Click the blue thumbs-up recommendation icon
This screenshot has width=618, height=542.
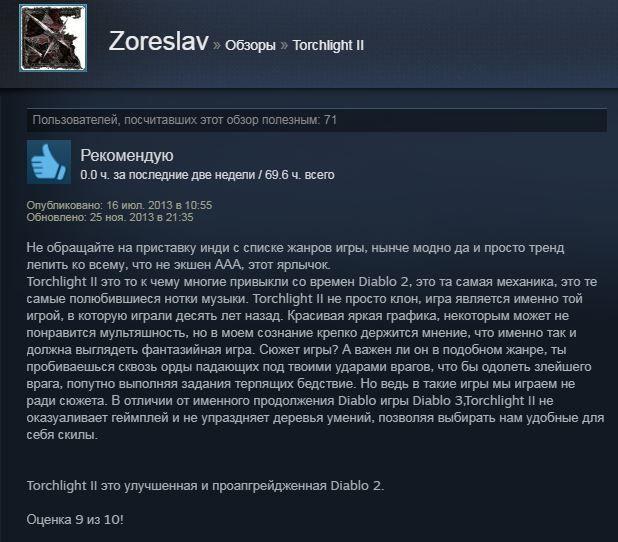point(49,162)
